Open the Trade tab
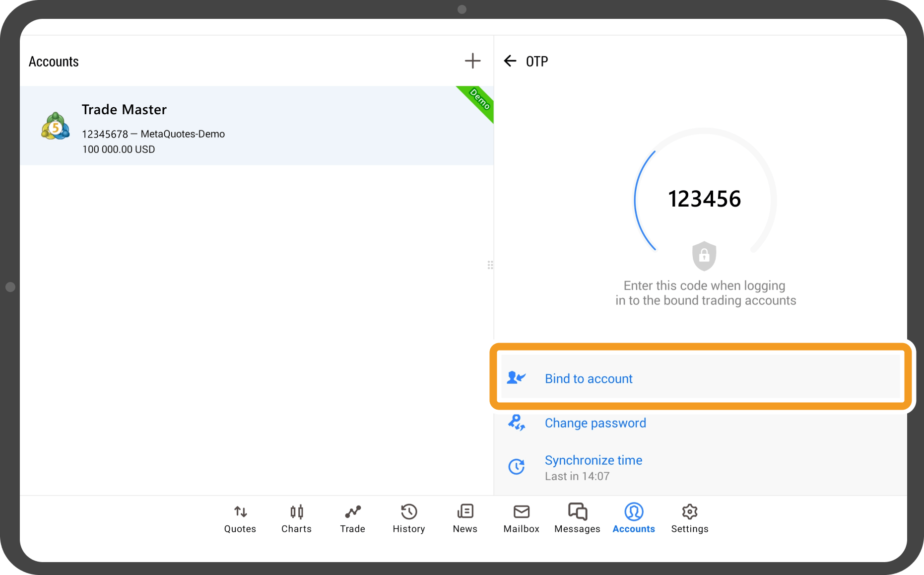This screenshot has height=575, width=924. click(352, 518)
